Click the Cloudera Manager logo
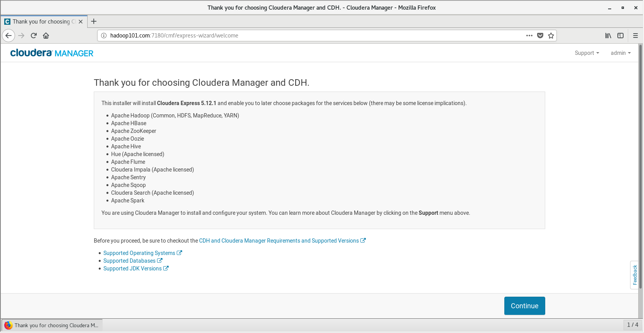The width and height of the screenshot is (644, 333). click(x=52, y=53)
